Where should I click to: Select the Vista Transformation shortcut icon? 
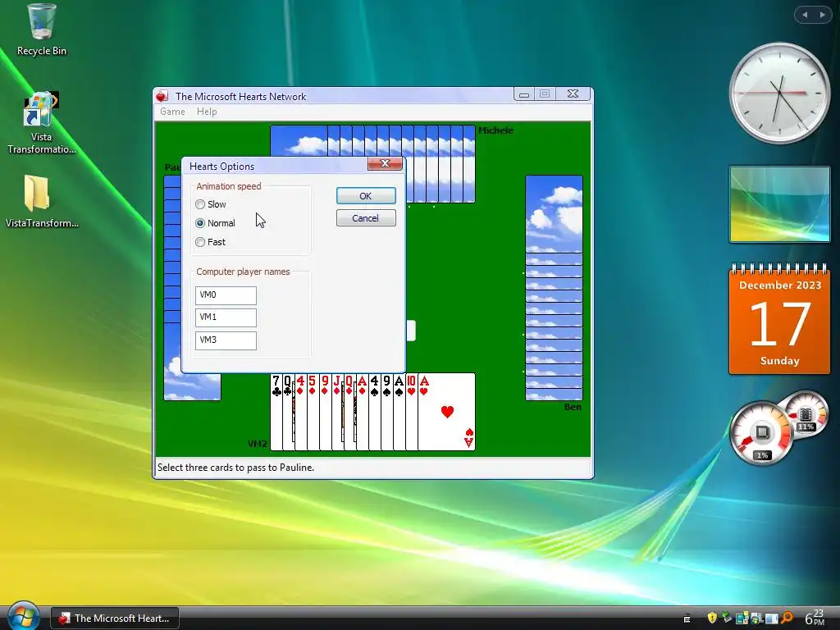point(41,123)
